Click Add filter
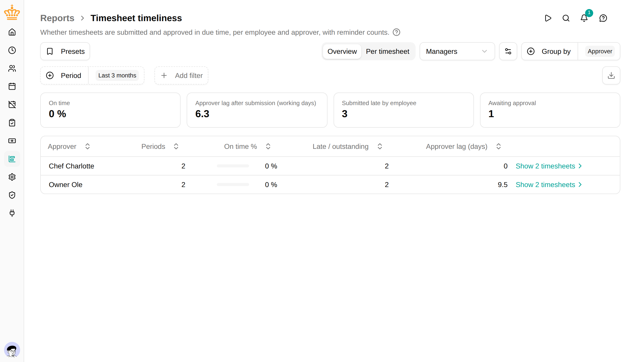644x362 pixels. point(181,75)
